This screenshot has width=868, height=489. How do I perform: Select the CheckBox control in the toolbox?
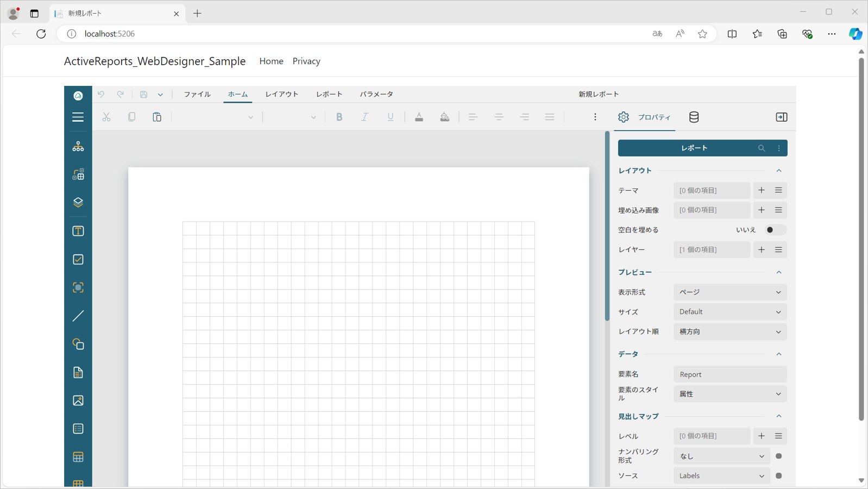pos(78,259)
